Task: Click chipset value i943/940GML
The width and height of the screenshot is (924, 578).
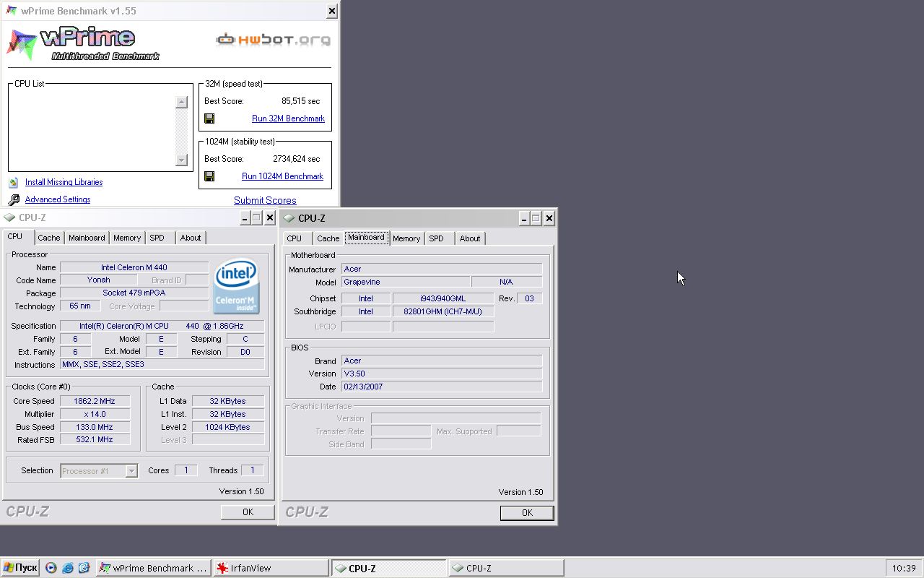Action: coord(443,298)
